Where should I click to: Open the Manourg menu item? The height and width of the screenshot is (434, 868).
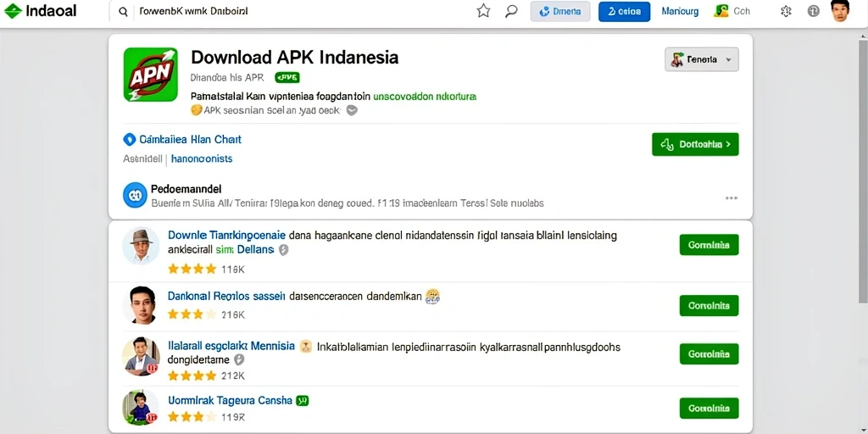pyautogui.click(x=680, y=11)
